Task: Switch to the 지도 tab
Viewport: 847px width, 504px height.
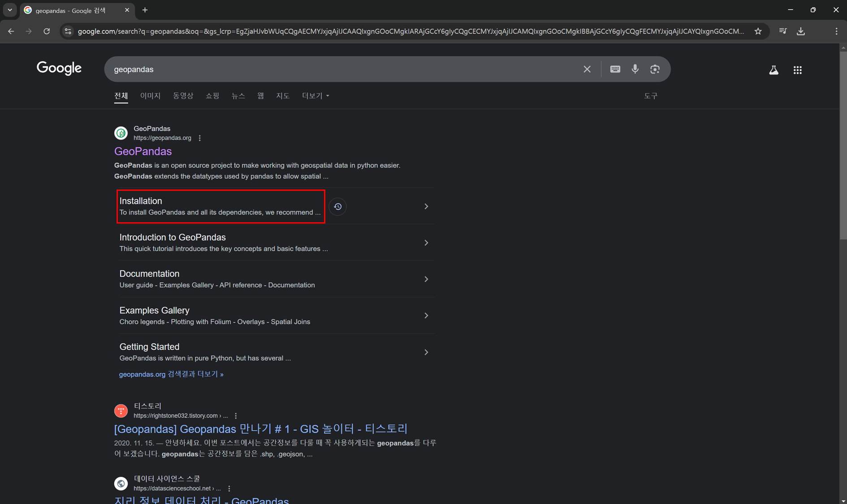Action: point(283,96)
